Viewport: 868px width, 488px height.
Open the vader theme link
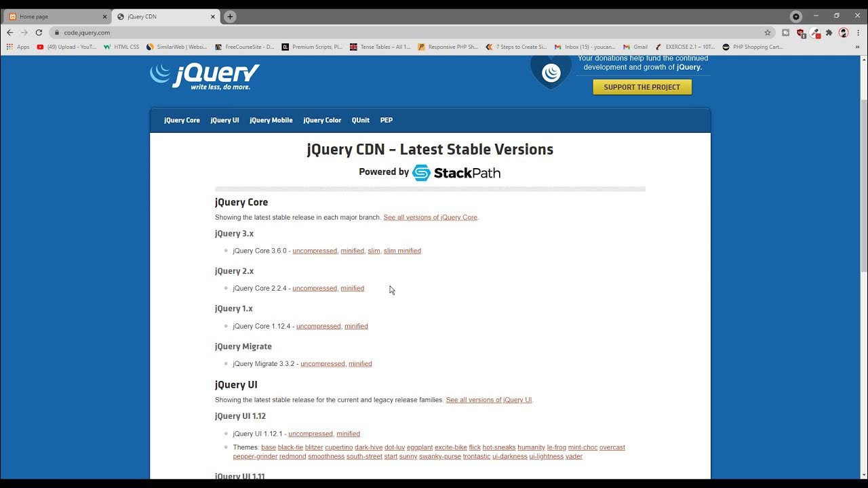[x=574, y=457]
